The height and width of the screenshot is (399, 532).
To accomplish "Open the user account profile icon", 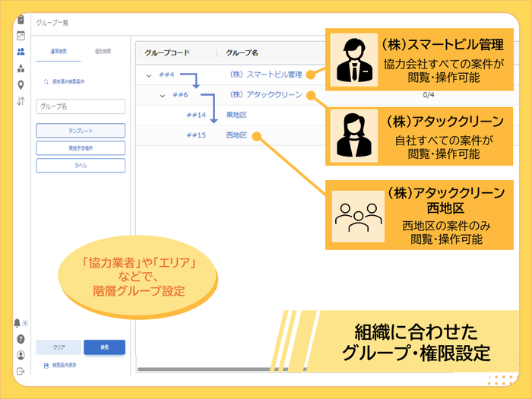I will [21, 355].
